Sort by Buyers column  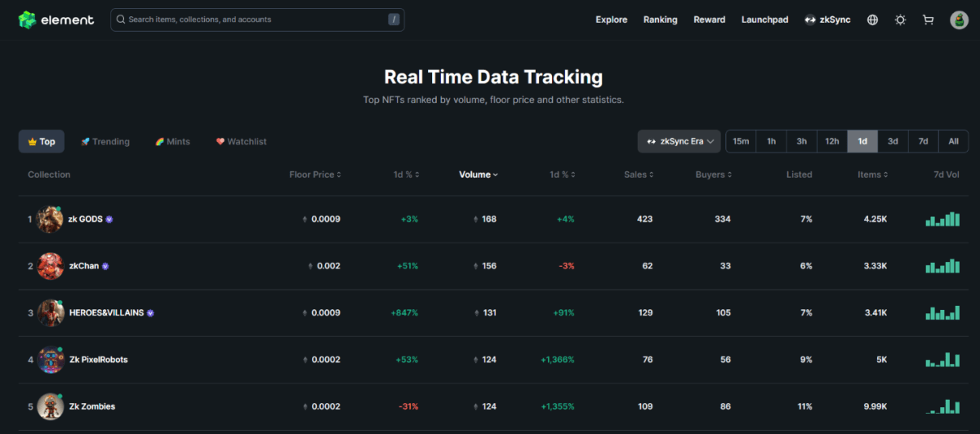click(714, 175)
